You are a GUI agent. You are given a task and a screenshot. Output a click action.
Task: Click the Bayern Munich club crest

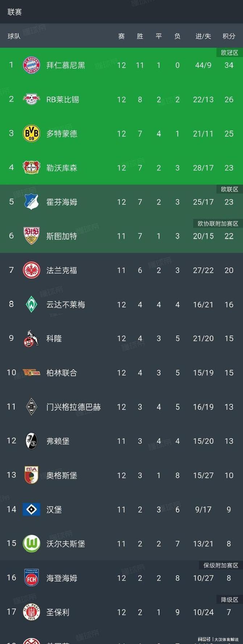pyautogui.click(x=32, y=65)
